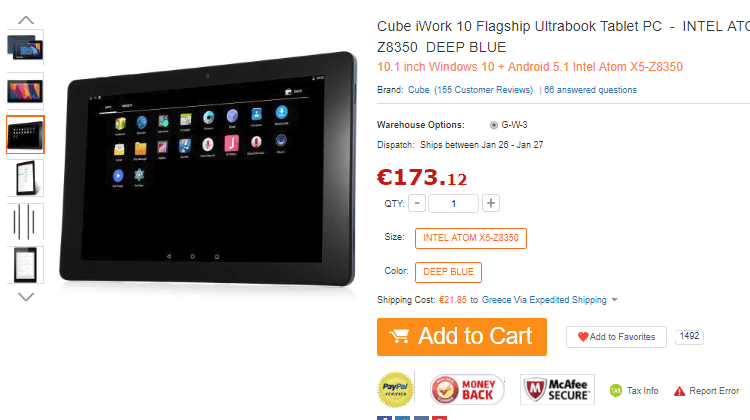Image resolution: width=750 pixels, height=420 pixels.
Task: Open 155 Customer Reviews link
Action: point(484,90)
